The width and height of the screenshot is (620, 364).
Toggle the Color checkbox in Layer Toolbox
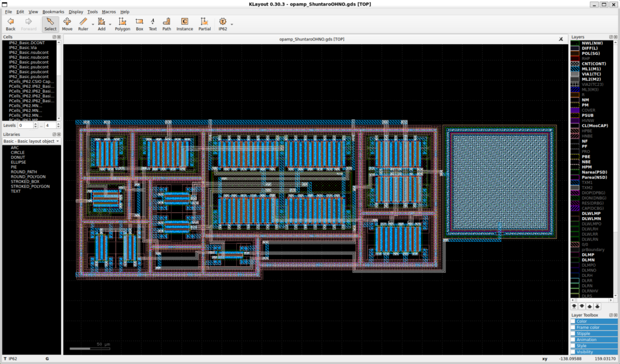coord(573,322)
